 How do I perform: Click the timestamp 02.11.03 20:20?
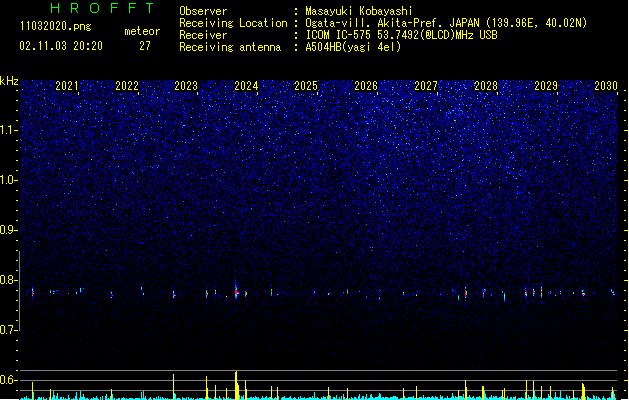point(61,46)
